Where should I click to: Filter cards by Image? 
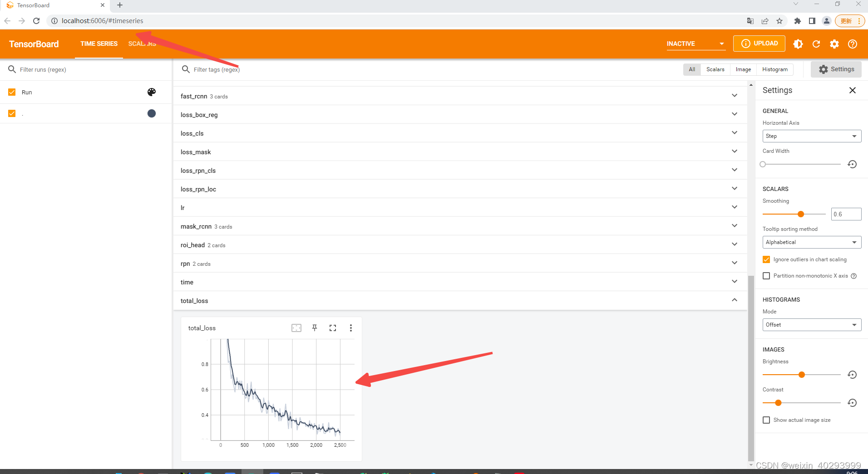point(743,69)
